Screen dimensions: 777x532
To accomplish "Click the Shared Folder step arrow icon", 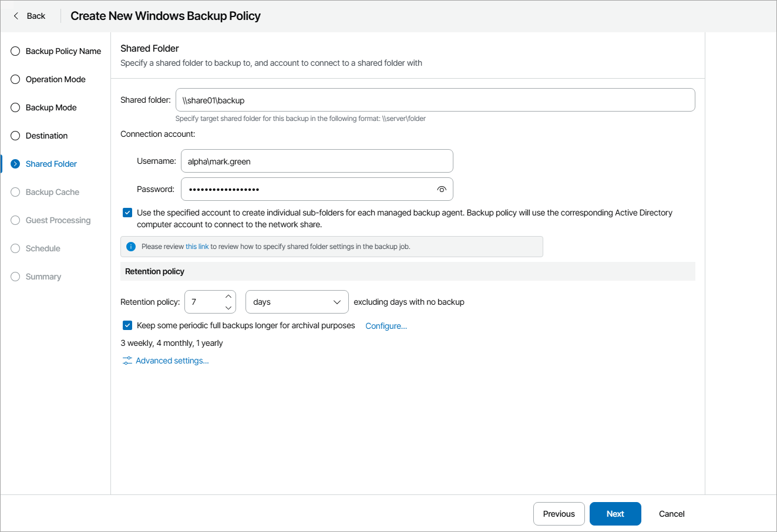I will coord(15,164).
